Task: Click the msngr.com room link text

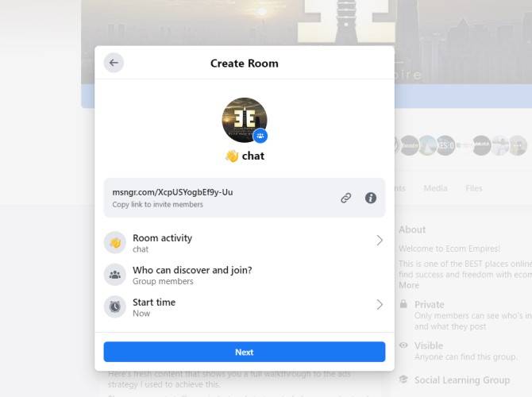Action: [172, 192]
